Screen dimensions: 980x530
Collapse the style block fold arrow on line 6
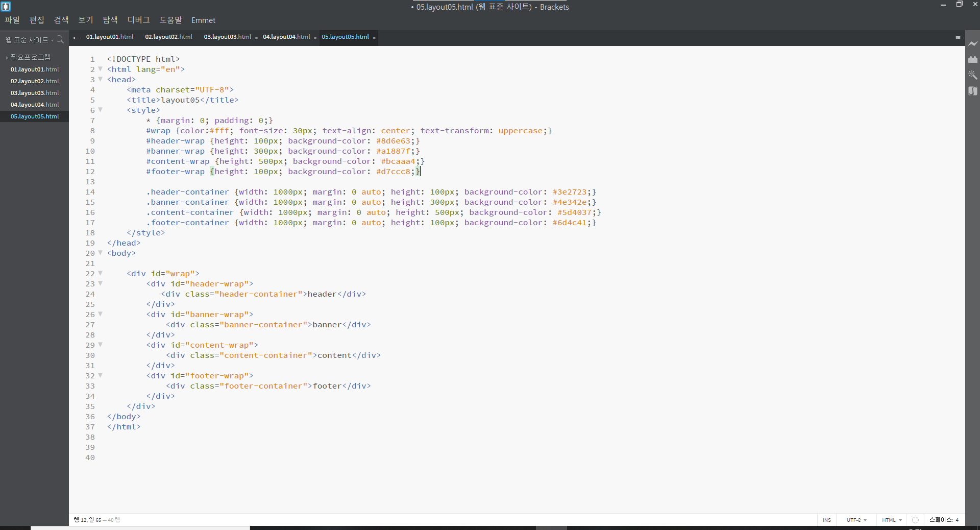(101, 110)
